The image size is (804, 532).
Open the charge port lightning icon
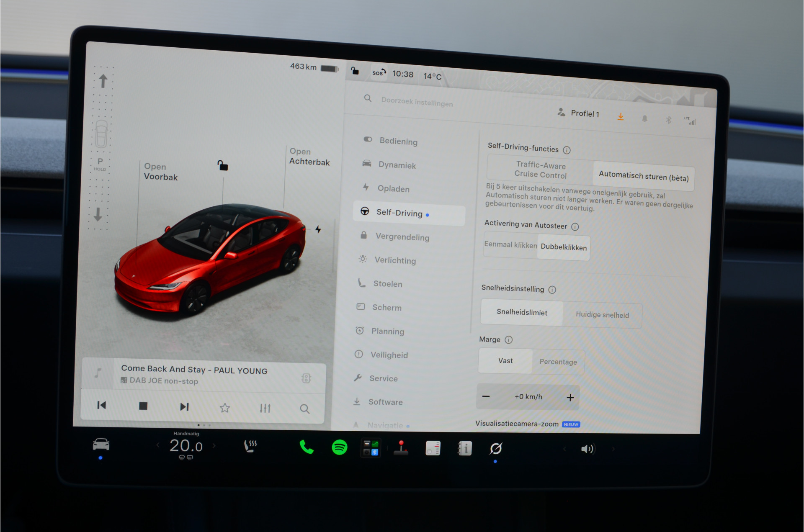pos(318,229)
